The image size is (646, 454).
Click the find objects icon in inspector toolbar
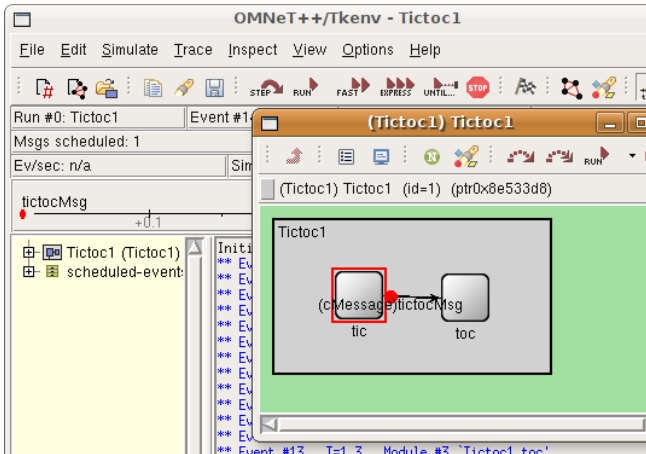[x=466, y=156]
